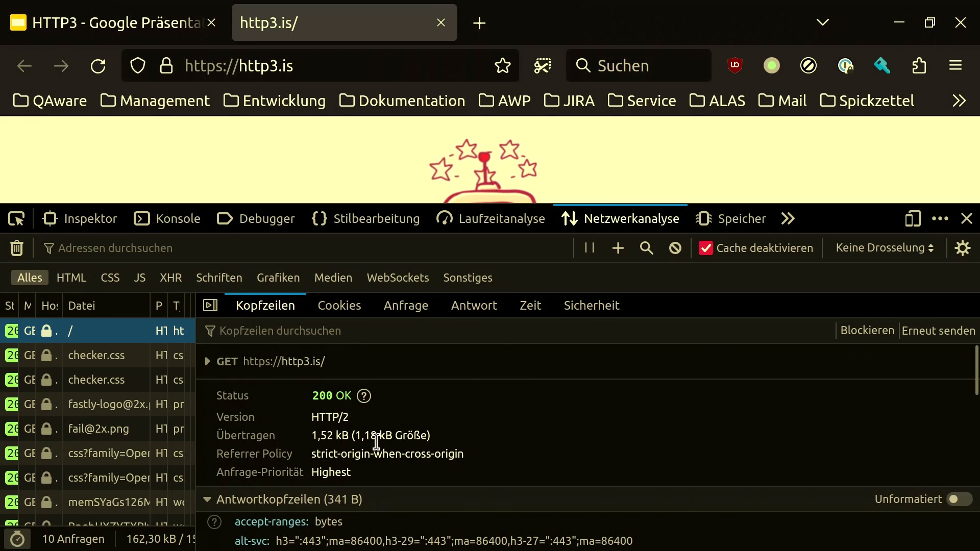Click the Datei column header

coord(107,306)
